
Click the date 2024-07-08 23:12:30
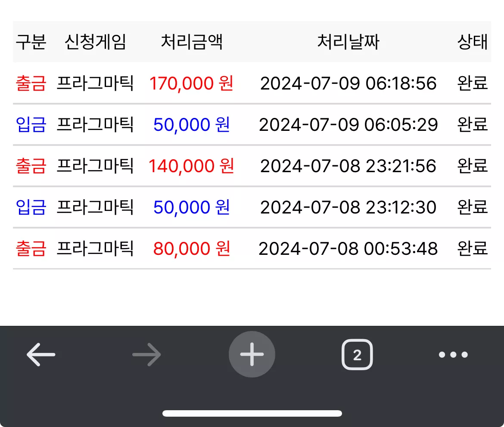coord(348,207)
